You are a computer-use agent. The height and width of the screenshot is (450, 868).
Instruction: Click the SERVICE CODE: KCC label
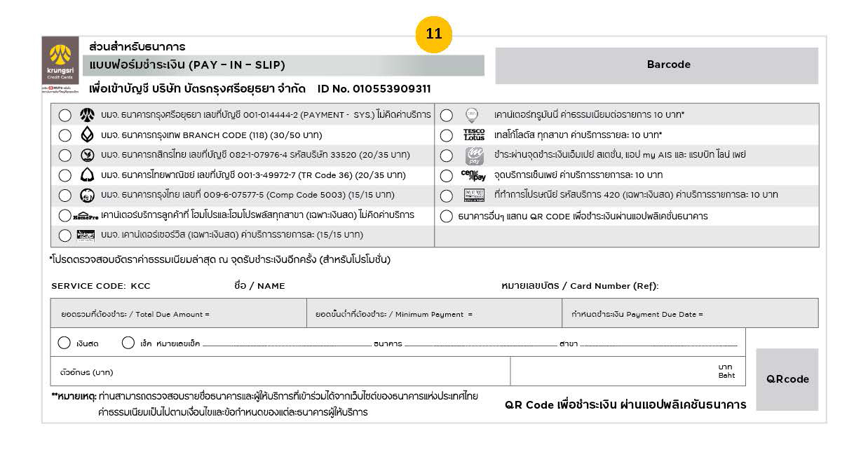click(x=101, y=286)
